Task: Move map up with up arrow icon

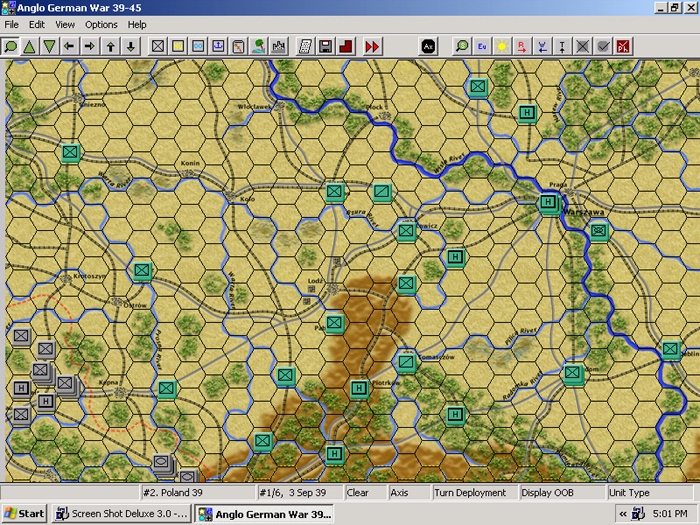Action: 110,46
